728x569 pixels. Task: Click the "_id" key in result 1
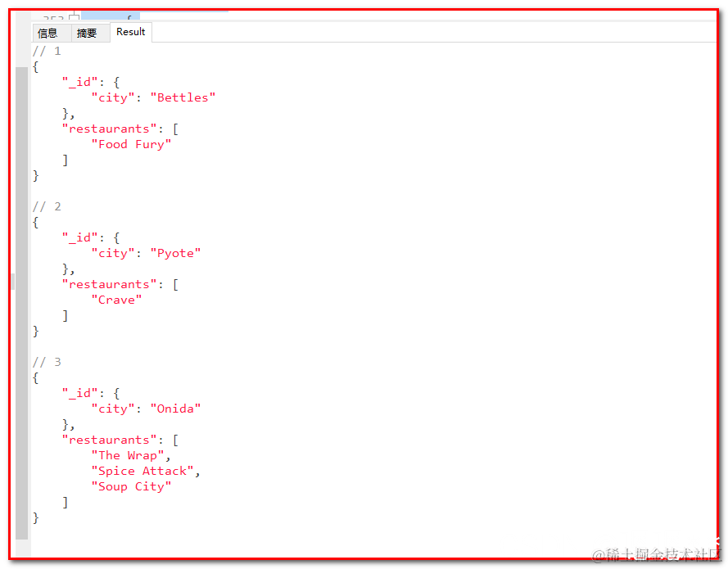pyautogui.click(x=80, y=82)
